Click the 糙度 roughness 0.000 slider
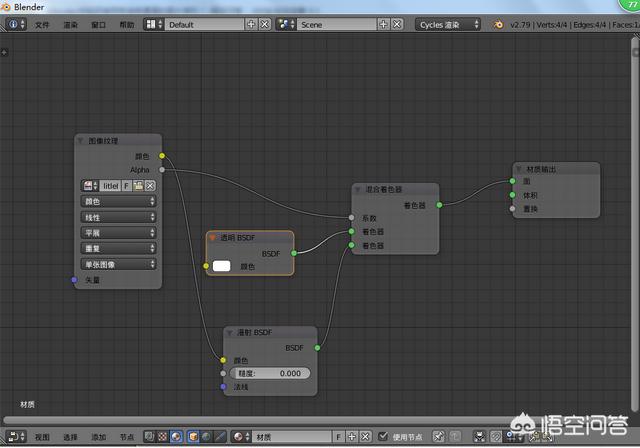This screenshot has width=640, height=448. pos(270,373)
